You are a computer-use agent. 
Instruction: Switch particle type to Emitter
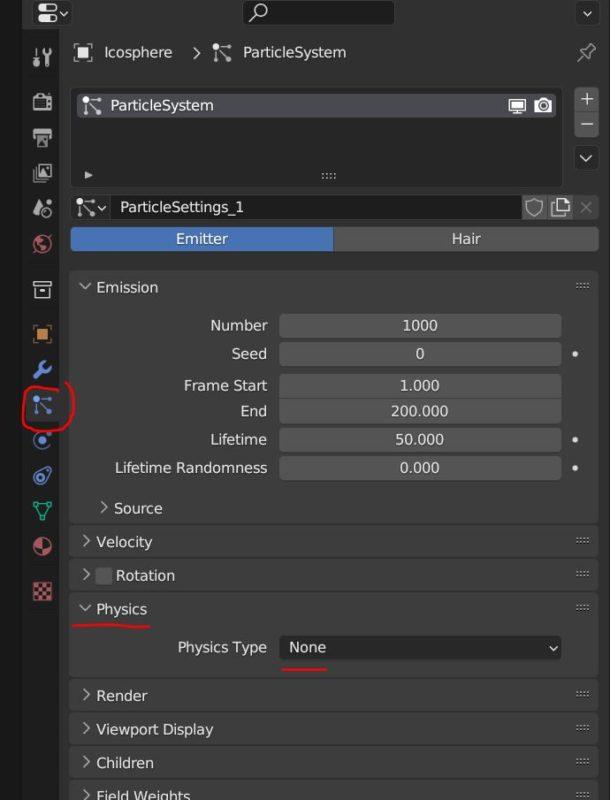click(202, 239)
